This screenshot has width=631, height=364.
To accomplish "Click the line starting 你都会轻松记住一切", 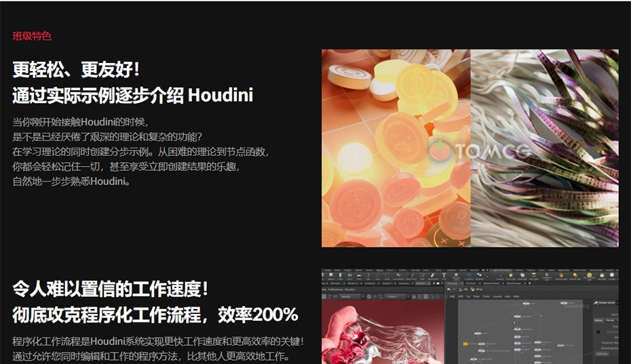I will [126, 167].
